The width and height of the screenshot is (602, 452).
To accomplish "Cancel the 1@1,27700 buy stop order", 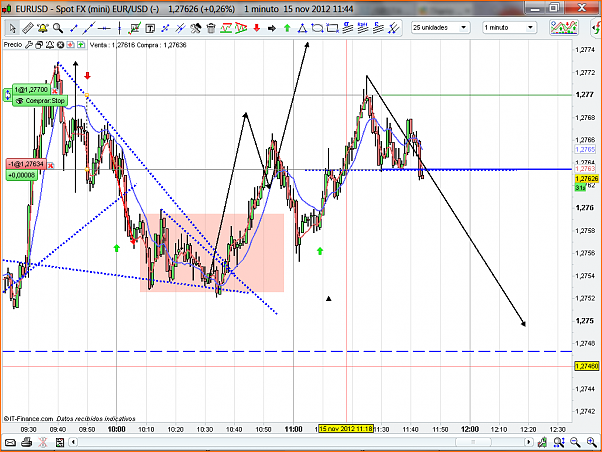I will [x=55, y=91].
